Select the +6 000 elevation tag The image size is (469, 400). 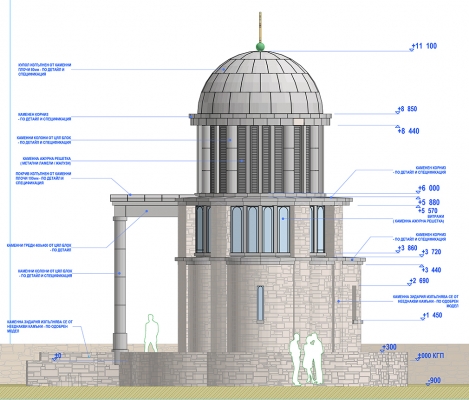tap(429, 189)
